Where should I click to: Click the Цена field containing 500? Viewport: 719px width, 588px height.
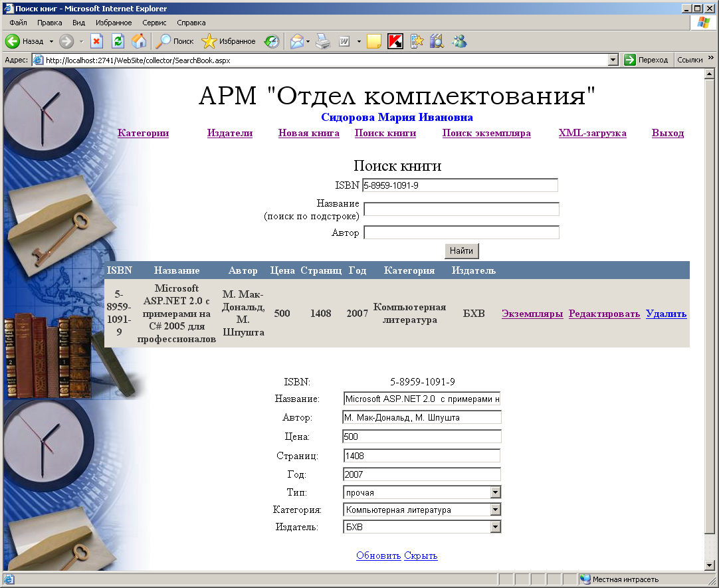click(422, 437)
